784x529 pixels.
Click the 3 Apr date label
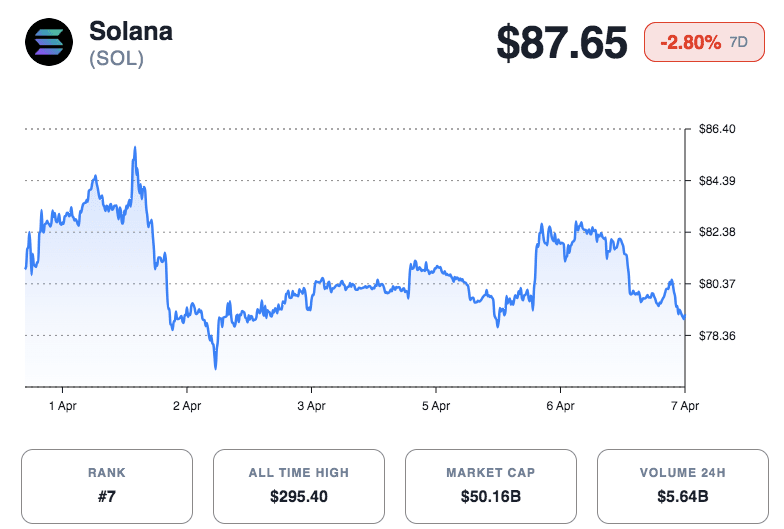311,406
